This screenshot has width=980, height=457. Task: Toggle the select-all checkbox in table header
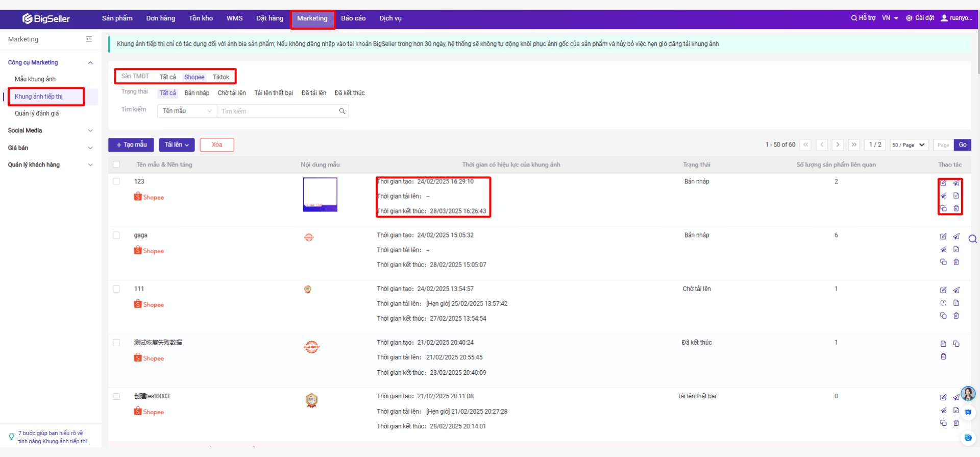116,164
